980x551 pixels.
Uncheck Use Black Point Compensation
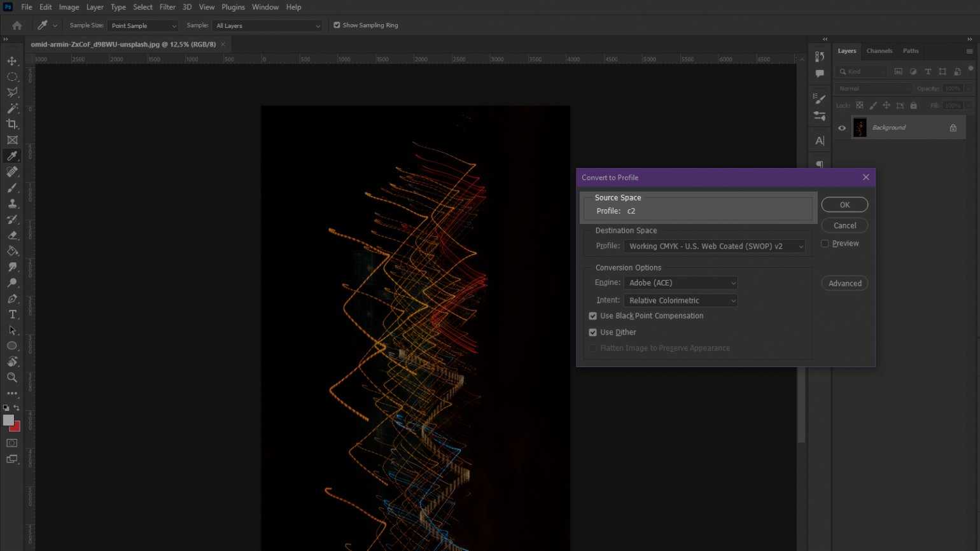[592, 316]
